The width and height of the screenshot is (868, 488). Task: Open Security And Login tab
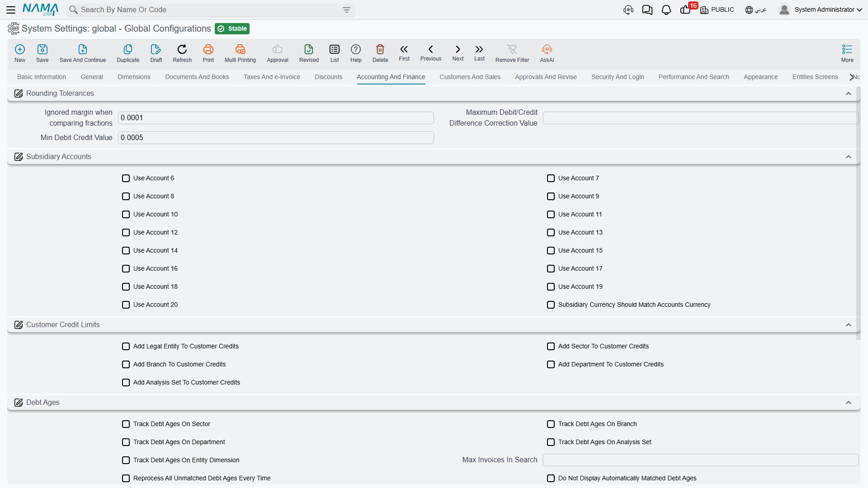point(618,77)
